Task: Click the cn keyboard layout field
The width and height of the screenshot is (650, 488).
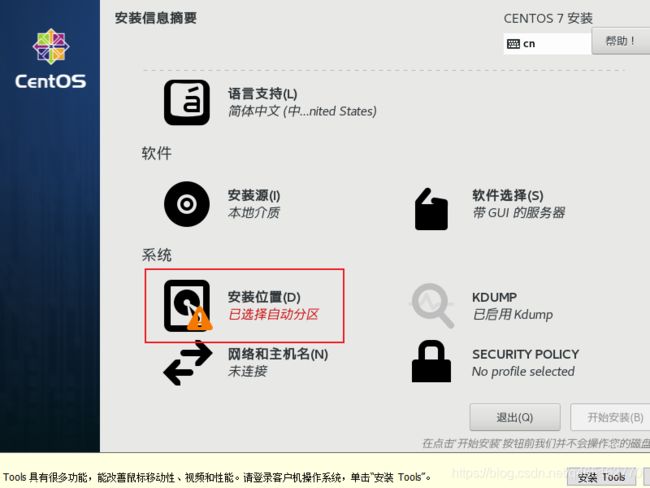Action: [x=547, y=44]
